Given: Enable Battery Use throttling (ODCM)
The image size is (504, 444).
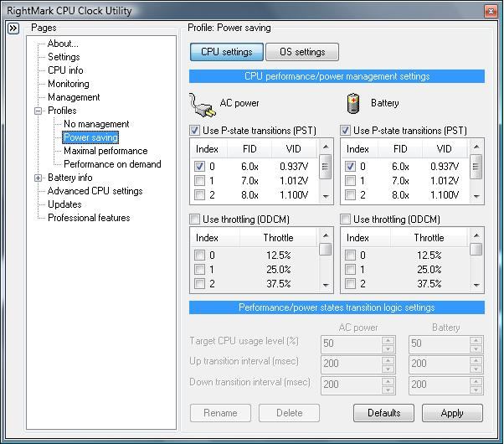Looking at the screenshot, I should coord(345,219).
